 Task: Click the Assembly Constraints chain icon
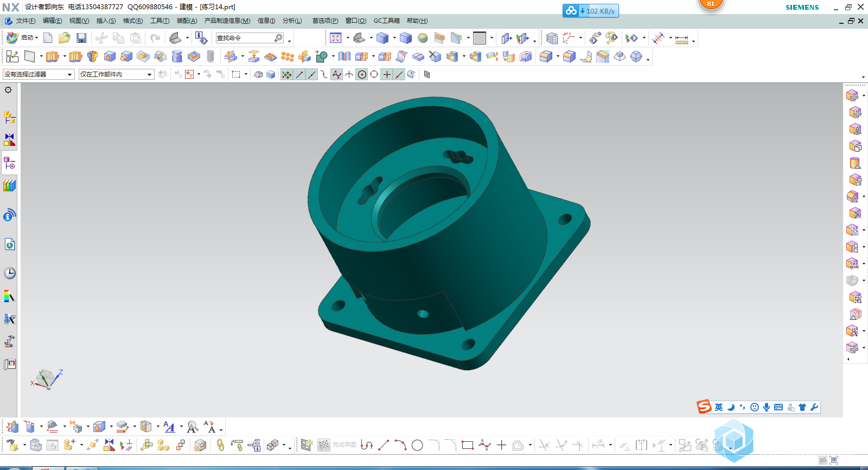(220, 445)
